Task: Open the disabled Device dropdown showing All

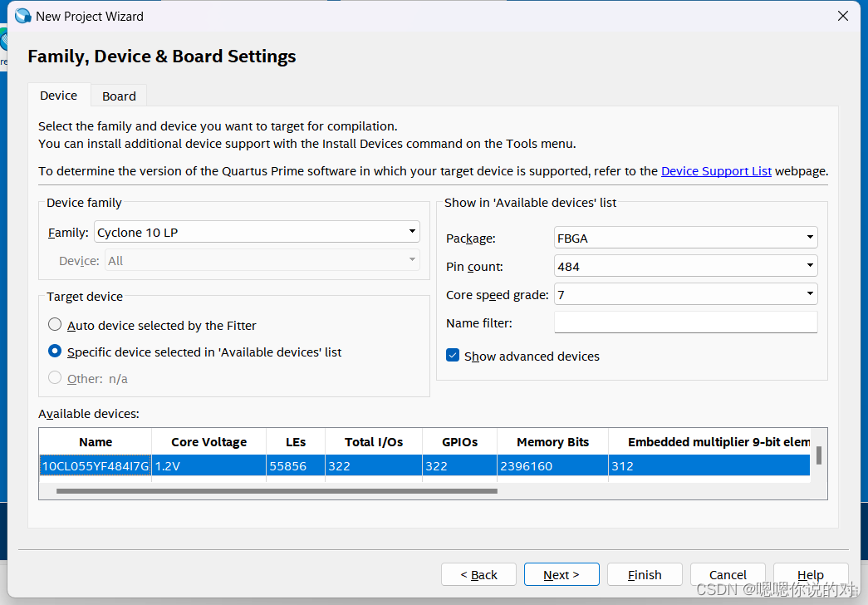Action: (262, 260)
